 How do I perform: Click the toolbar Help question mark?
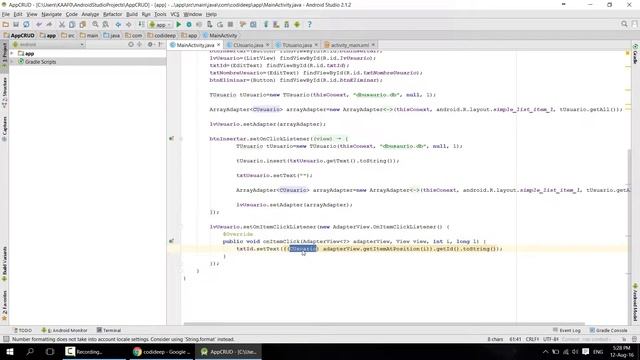click(x=309, y=24)
